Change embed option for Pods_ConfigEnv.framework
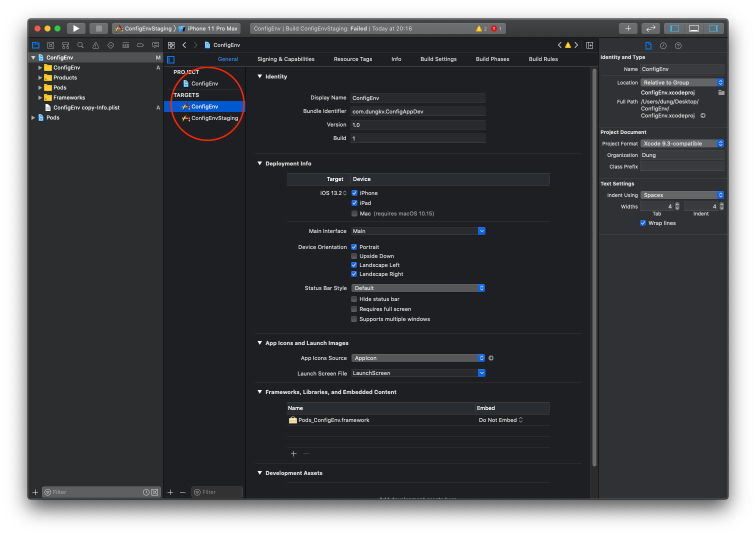Viewport: 756px width, 536px height. tap(501, 420)
